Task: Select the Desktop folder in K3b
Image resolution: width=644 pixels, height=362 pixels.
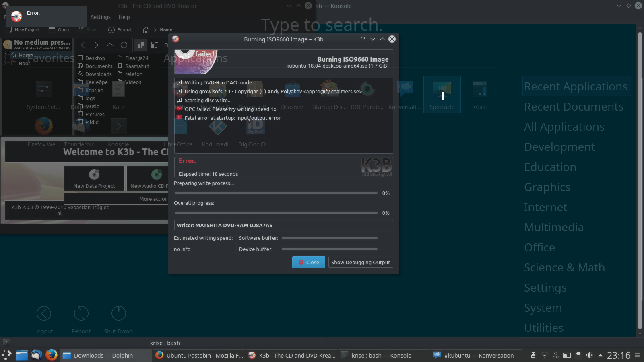Action: click(91, 58)
